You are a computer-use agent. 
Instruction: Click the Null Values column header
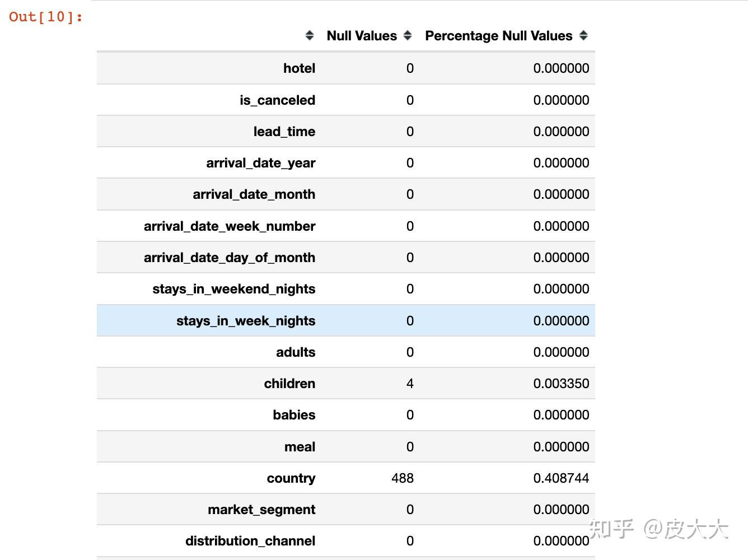pos(362,36)
